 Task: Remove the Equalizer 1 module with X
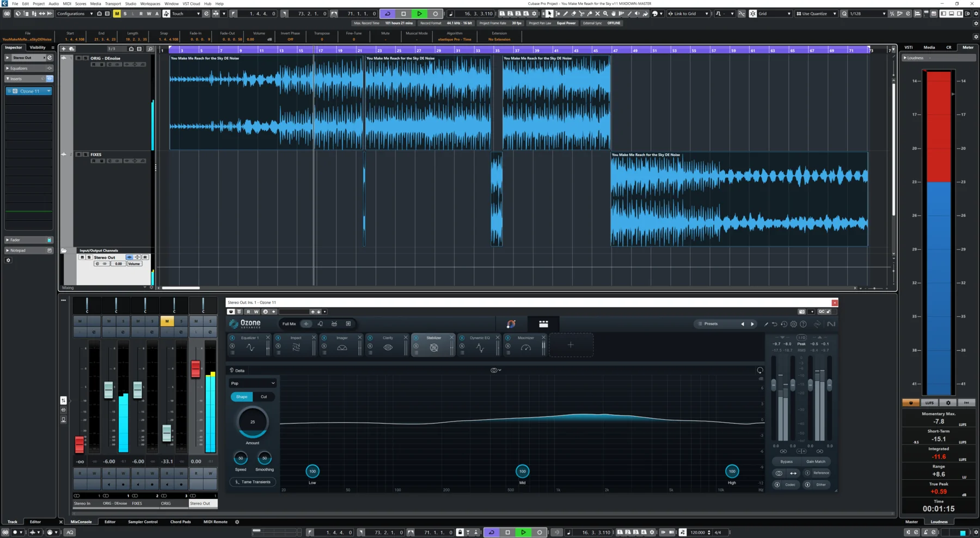click(x=267, y=338)
